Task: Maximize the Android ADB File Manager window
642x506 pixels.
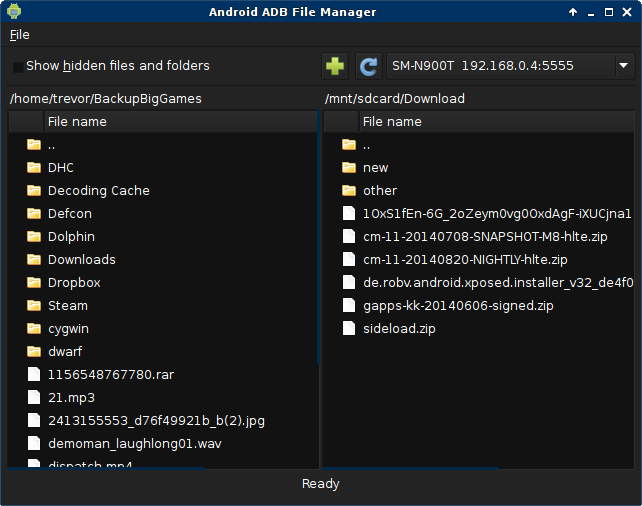Action: click(609, 12)
